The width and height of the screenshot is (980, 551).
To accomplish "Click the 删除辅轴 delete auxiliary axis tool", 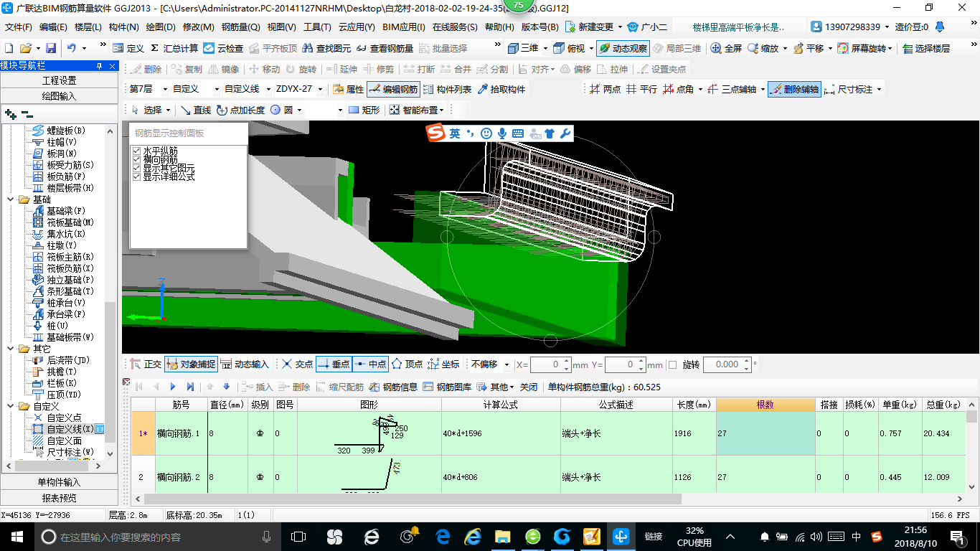I will pyautogui.click(x=793, y=89).
